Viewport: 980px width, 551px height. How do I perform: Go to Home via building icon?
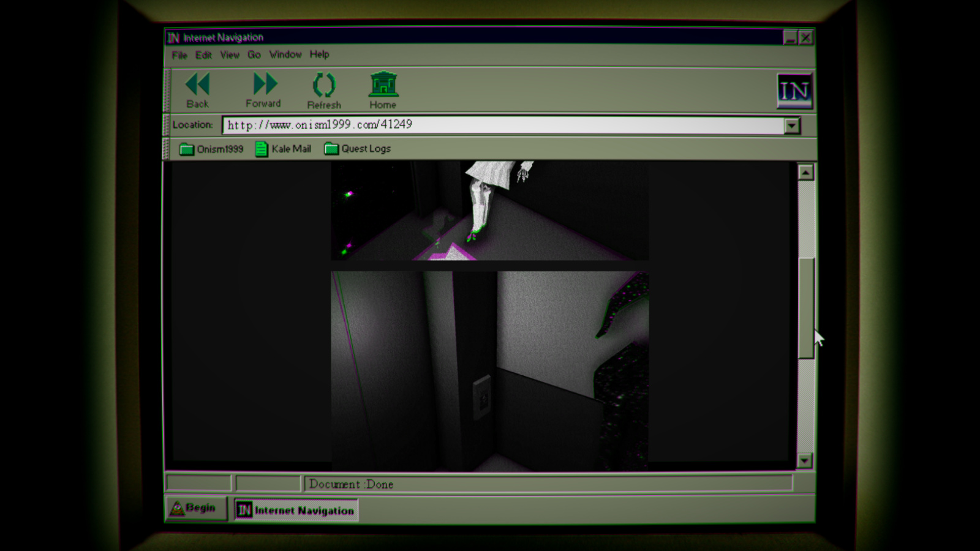(383, 85)
